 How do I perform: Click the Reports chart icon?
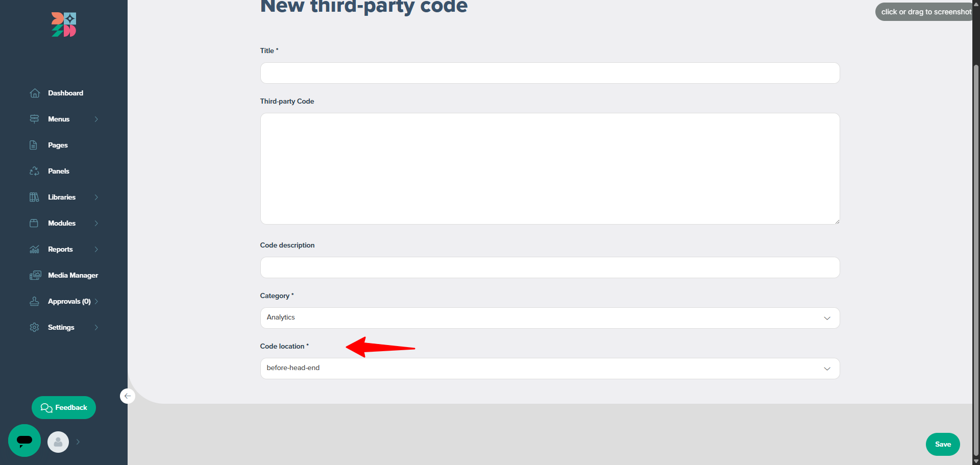(x=34, y=249)
